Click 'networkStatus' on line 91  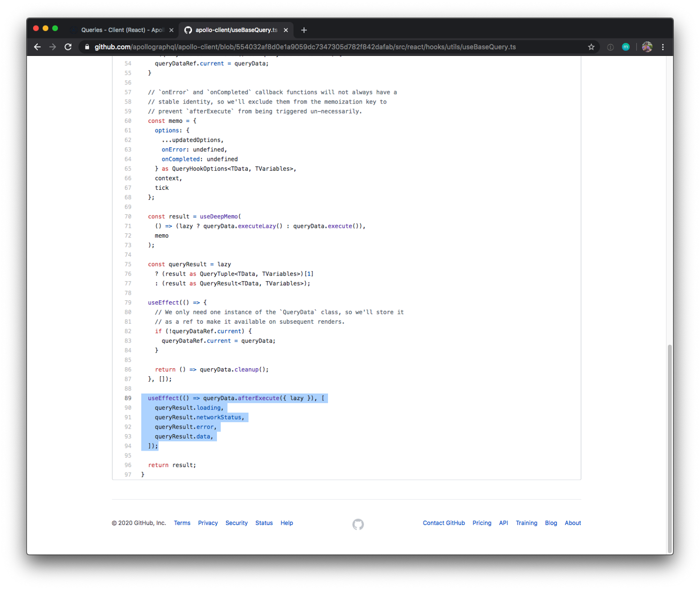tap(219, 418)
